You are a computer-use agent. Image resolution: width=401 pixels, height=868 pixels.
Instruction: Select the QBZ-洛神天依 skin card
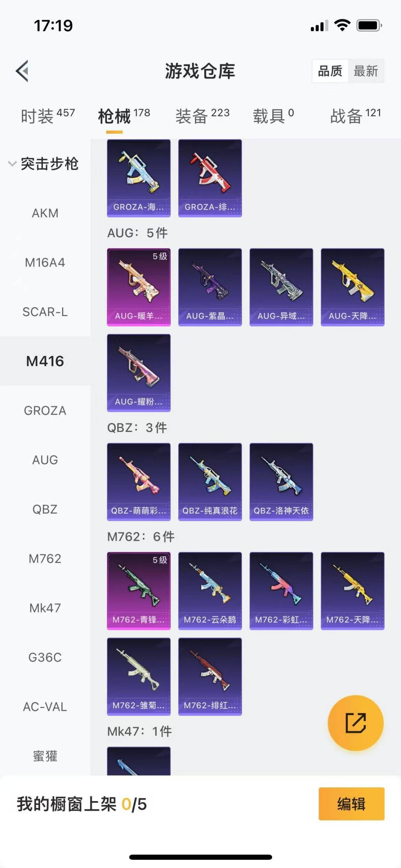(281, 482)
